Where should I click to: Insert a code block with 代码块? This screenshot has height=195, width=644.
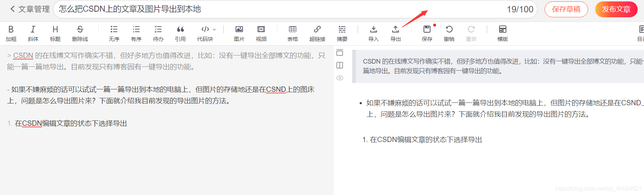pyautogui.click(x=205, y=34)
